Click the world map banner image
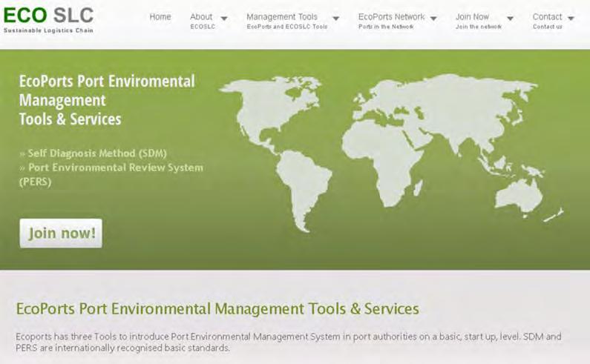 (391, 152)
